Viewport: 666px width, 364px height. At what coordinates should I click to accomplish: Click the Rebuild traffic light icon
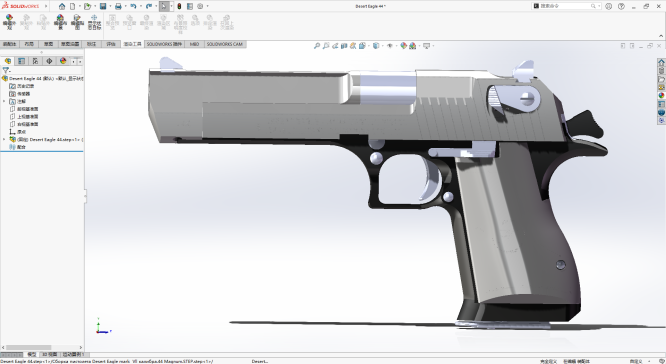(179, 6)
